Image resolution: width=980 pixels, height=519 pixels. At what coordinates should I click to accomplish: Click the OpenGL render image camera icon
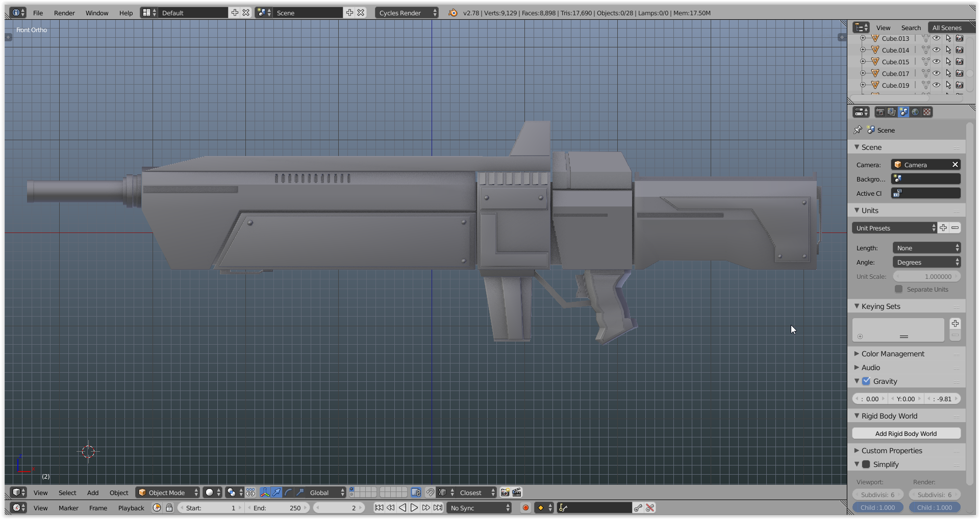click(505, 492)
